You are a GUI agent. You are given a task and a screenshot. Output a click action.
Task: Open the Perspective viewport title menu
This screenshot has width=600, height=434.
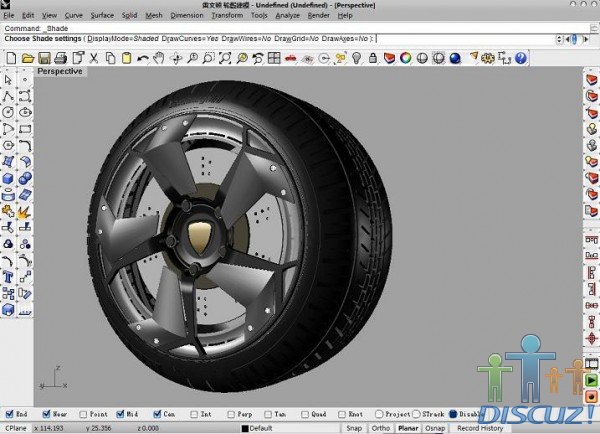point(60,71)
